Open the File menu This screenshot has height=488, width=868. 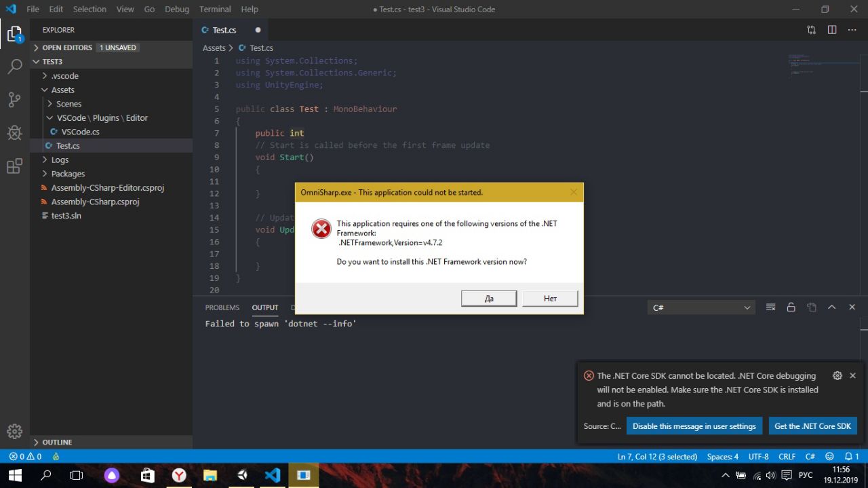coord(33,10)
